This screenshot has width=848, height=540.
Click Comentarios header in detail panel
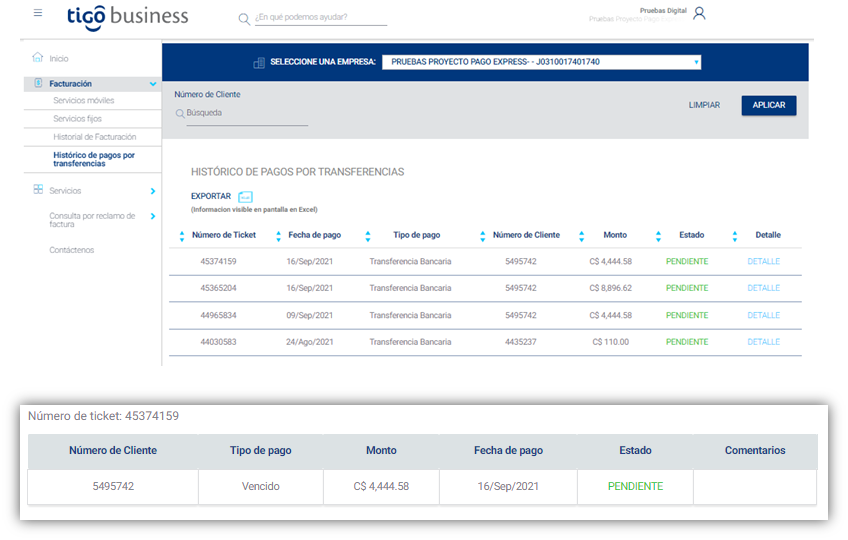755,450
